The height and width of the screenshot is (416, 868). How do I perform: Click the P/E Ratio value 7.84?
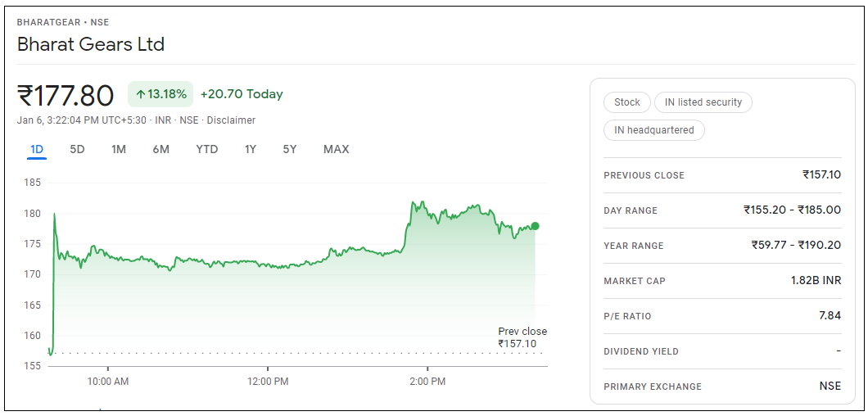[830, 316]
